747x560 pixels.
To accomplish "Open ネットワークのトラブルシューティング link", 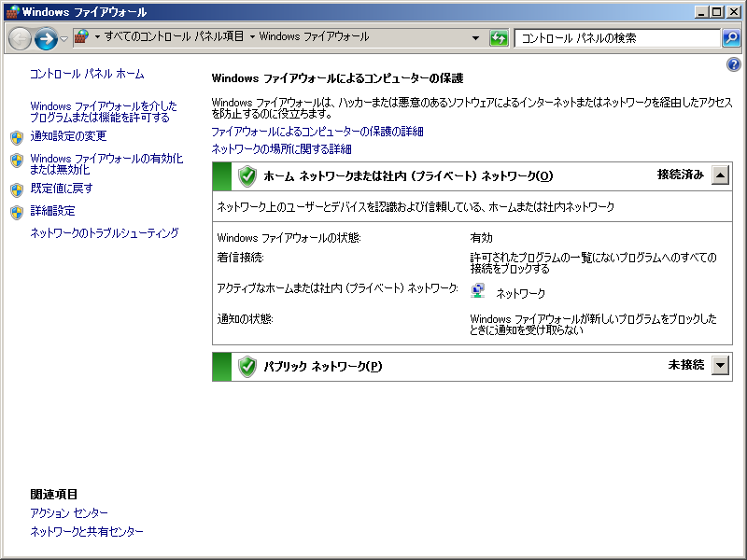I will (105, 232).
